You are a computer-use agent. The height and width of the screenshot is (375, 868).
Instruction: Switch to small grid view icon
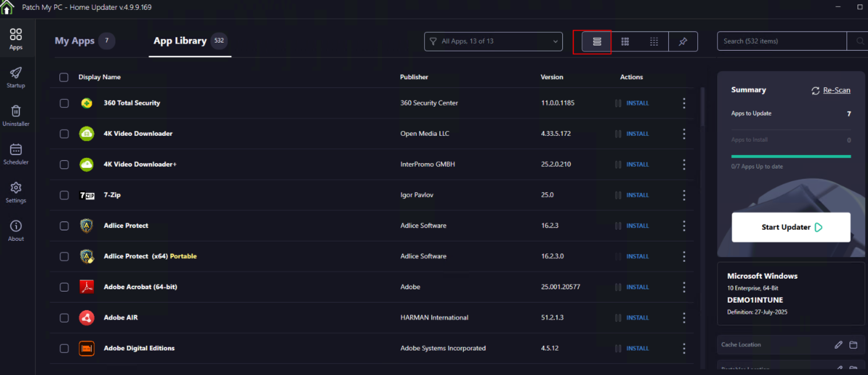click(654, 41)
